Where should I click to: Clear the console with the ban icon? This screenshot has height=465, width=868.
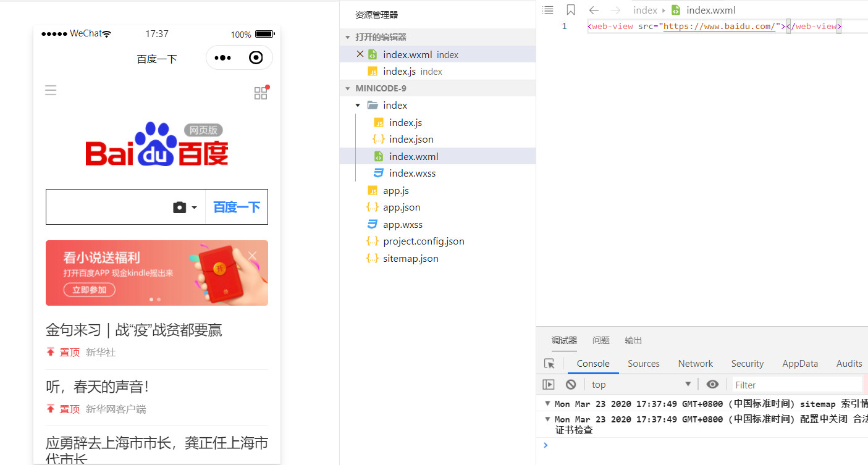(571, 385)
